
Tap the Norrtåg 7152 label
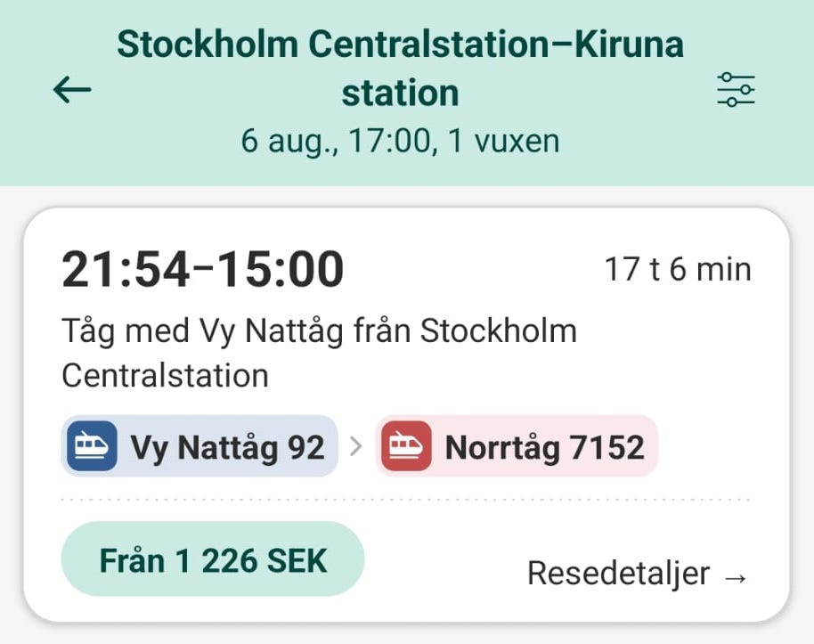pyautogui.click(x=544, y=446)
